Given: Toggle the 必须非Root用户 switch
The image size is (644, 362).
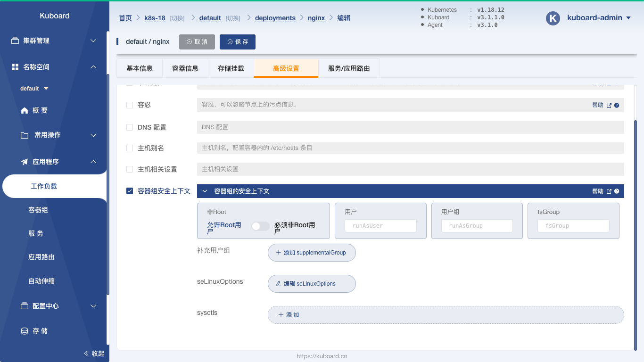Looking at the screenshot, I should [260, 226].
